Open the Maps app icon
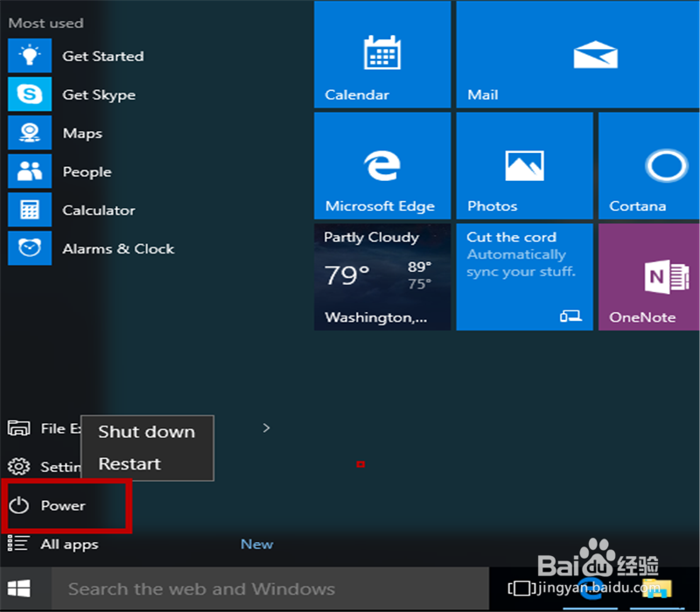This screenshot has width=700, height=612. [30, 133]
